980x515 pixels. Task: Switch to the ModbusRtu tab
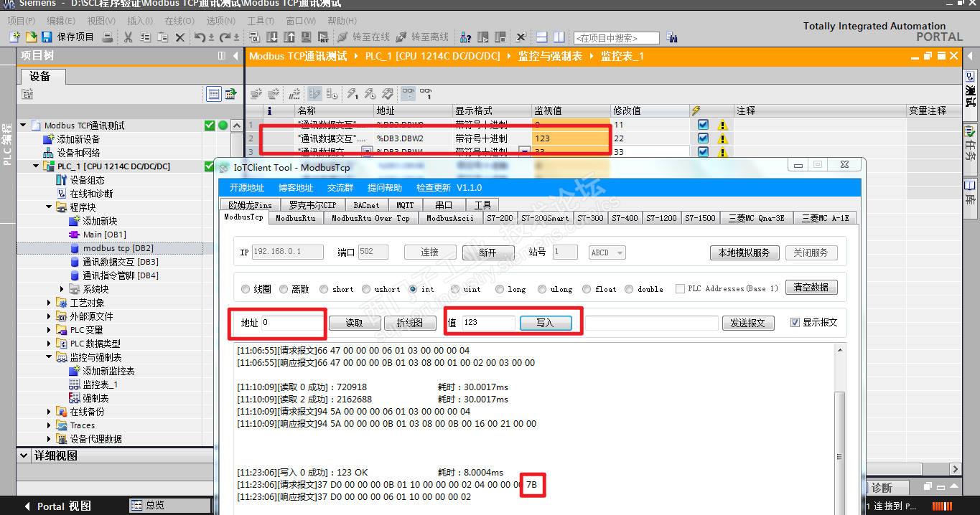click(x=295, y=218)
